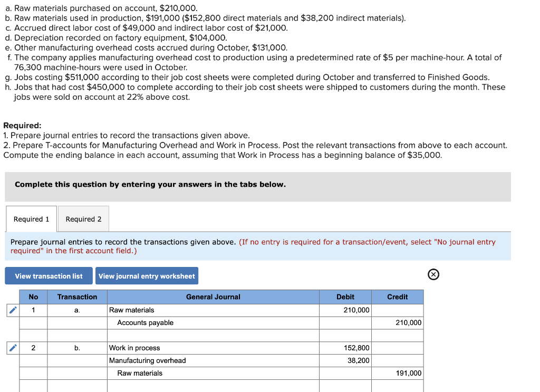This screenshot has height=392, width=540.
Task: Click the View transaction list button
Action: [49, 275]
